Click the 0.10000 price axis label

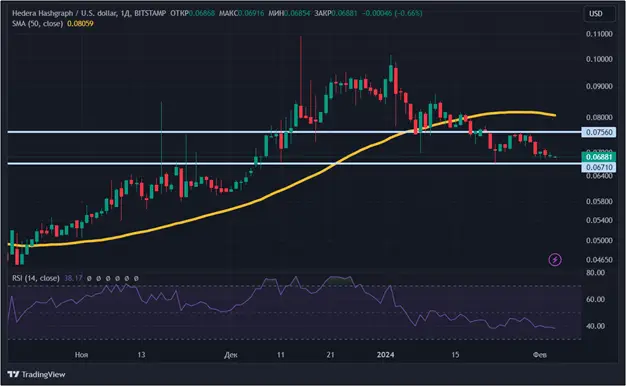[599, 59]
